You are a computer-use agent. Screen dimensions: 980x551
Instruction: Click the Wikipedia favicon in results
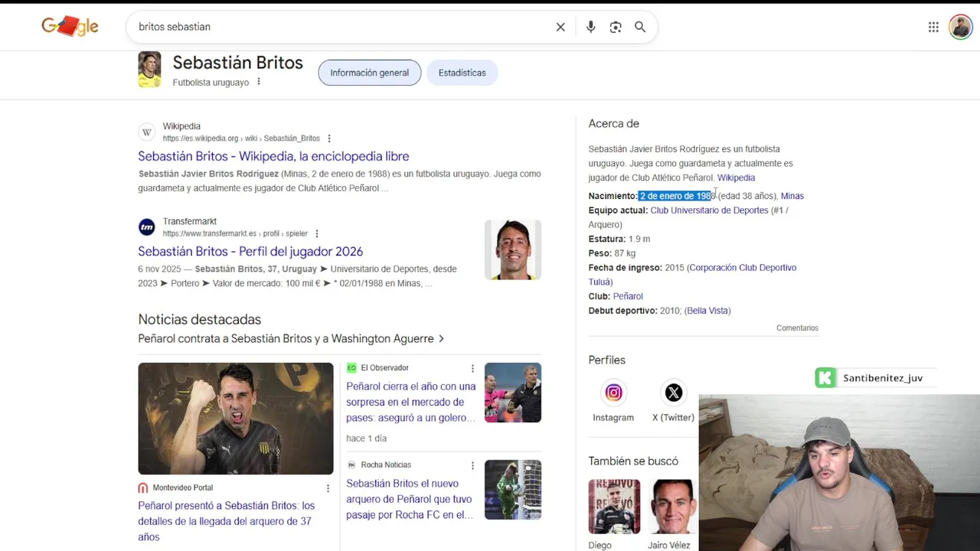tap(146, 132)
